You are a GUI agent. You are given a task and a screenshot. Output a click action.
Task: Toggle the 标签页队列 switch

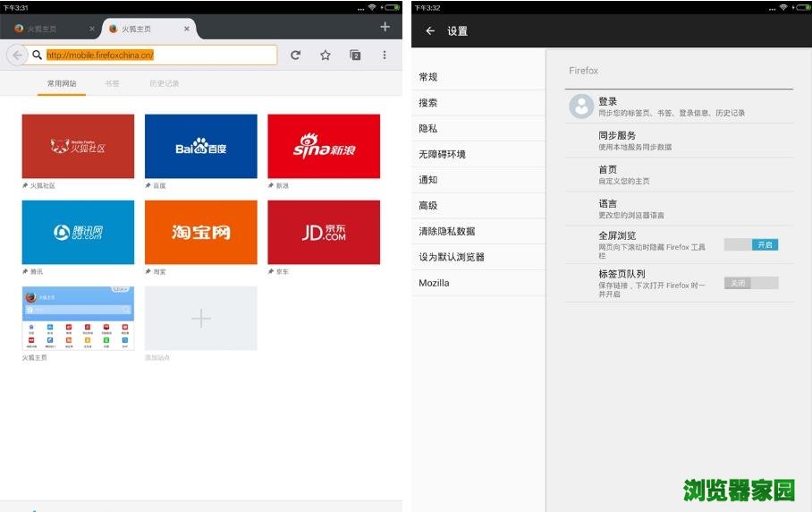click(x=751, y=283)
